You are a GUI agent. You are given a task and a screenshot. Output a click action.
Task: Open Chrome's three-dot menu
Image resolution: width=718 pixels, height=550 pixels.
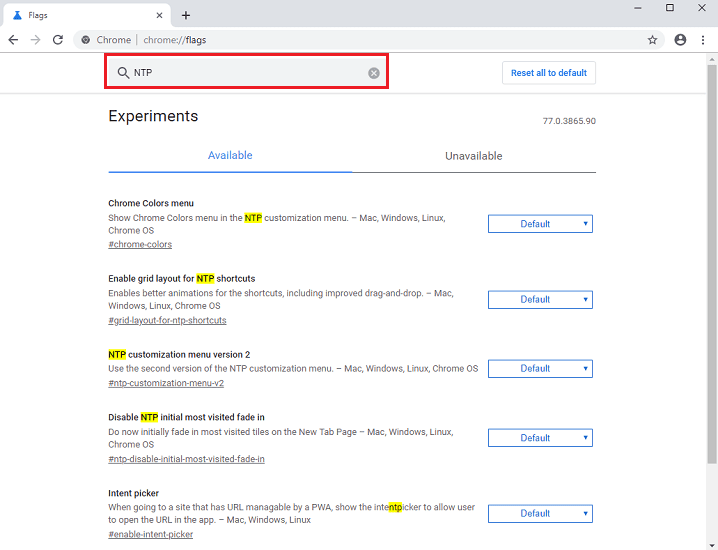(x=703, y=40)
